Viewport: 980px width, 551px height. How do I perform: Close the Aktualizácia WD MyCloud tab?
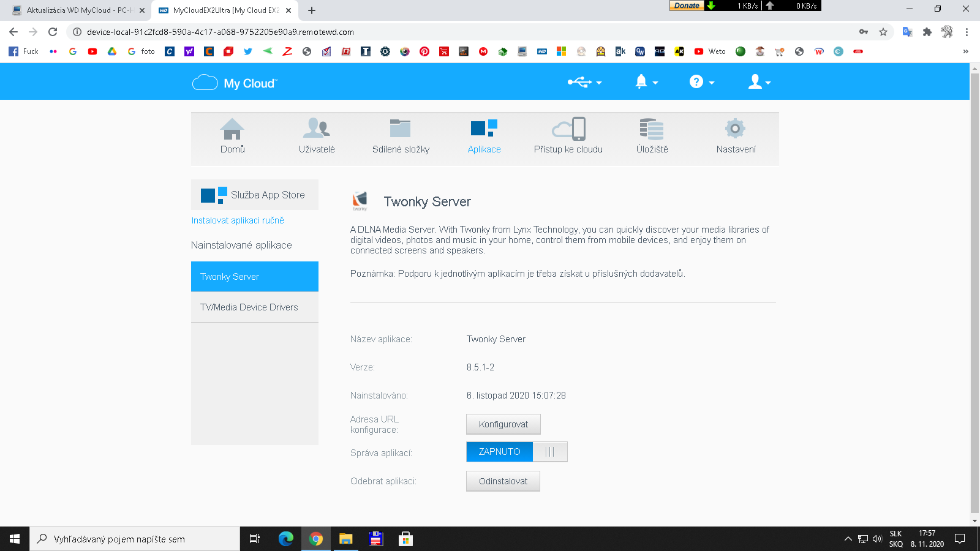pos(142,10)
